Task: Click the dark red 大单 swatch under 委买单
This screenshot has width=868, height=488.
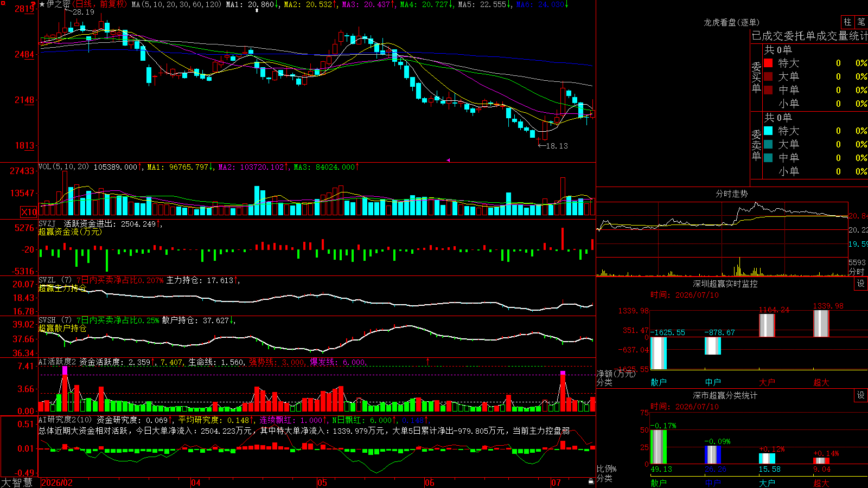Action: click(768, 76)
